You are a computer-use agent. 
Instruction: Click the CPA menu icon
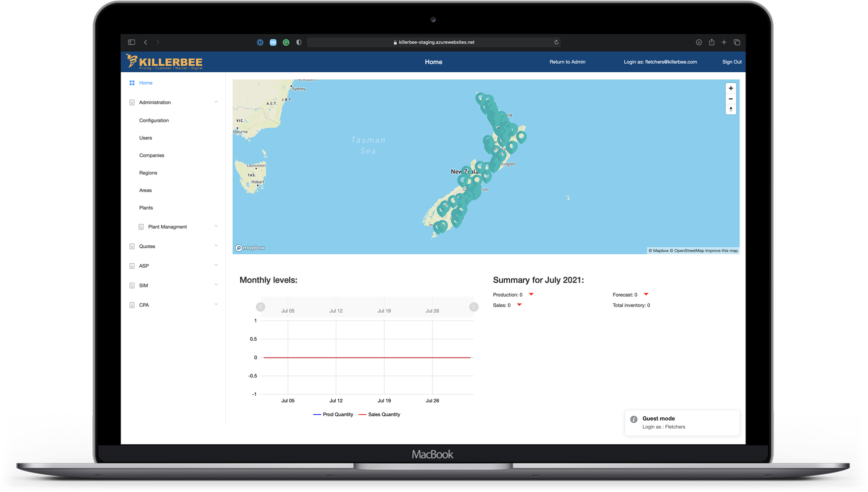tap(132, 305)
